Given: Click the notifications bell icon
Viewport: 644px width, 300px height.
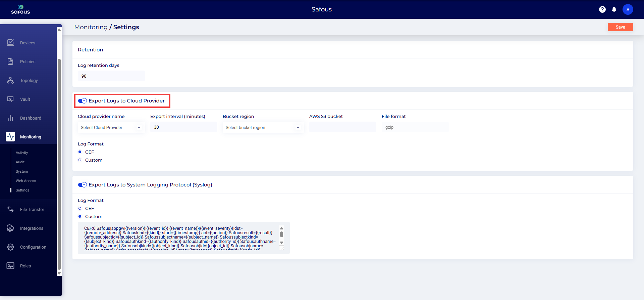Looking at the screenshot, I should click(x=614, y=9).
